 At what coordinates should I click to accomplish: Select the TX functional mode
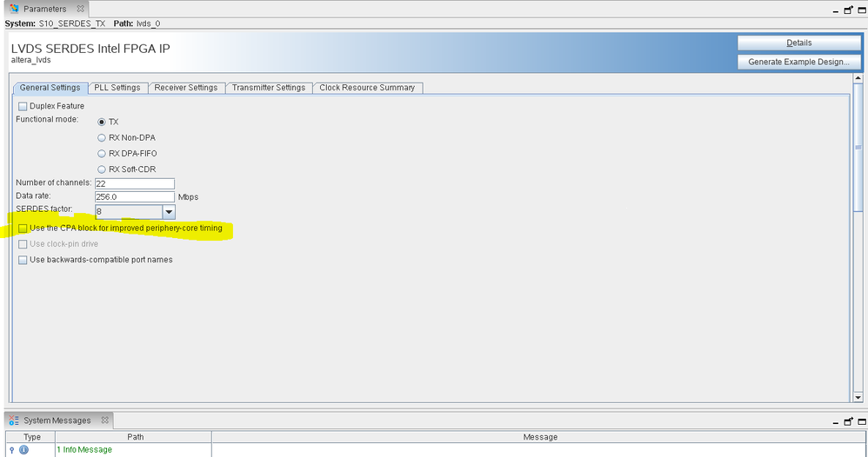point(101,122)
